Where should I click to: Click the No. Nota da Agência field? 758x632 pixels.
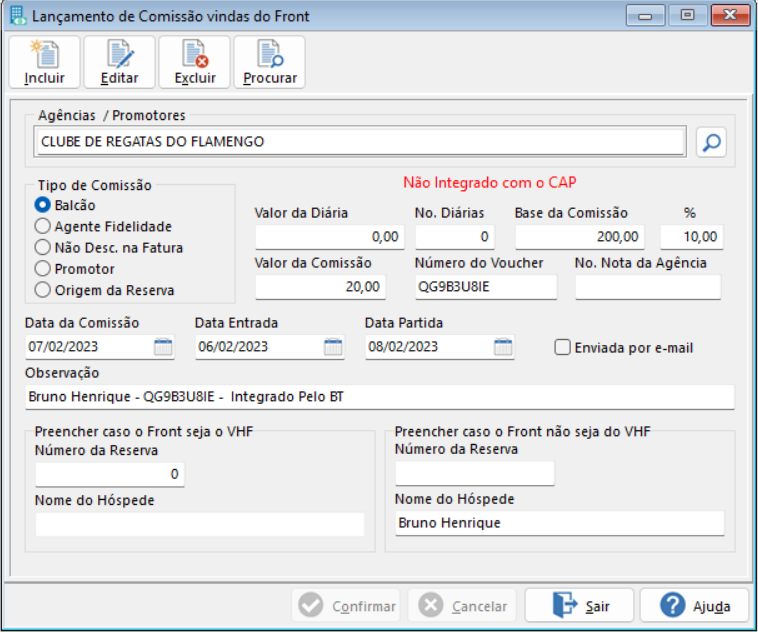pyautogui.click(x=648, y=287)
